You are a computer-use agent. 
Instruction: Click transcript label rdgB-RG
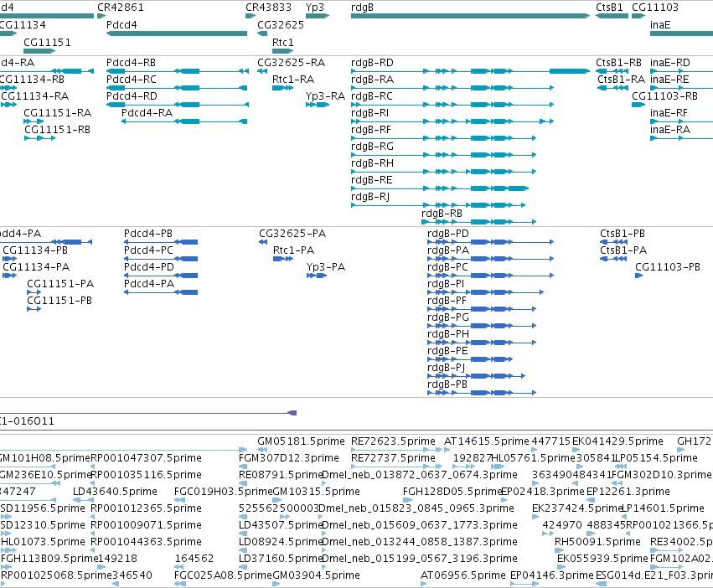[x=372, y=147]
